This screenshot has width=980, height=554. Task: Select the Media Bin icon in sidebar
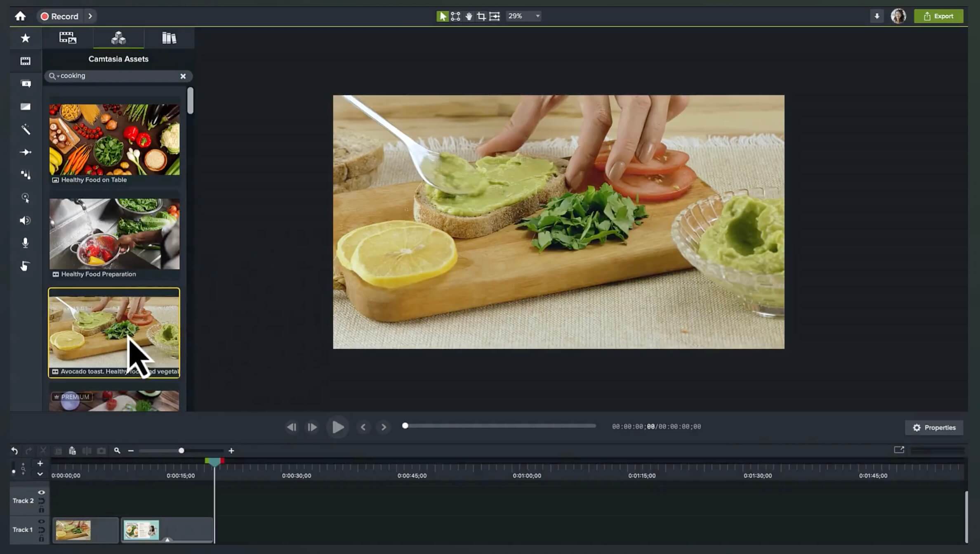26,62
